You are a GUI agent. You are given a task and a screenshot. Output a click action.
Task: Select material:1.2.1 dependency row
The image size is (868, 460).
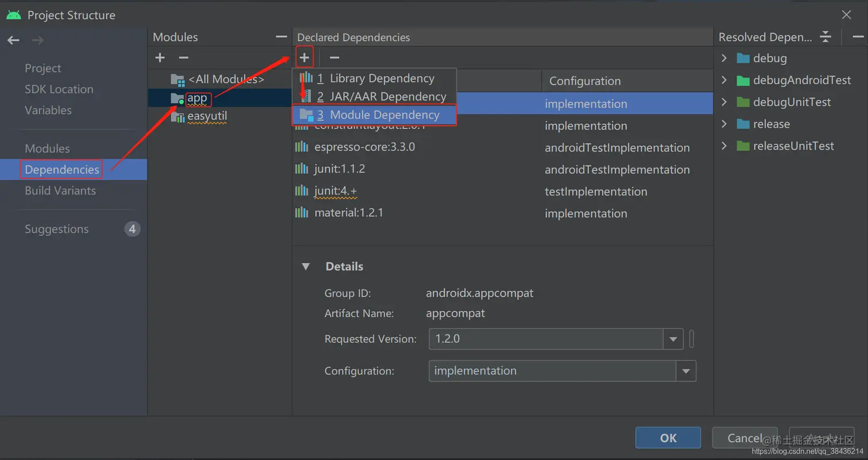(x=502, y=213)
